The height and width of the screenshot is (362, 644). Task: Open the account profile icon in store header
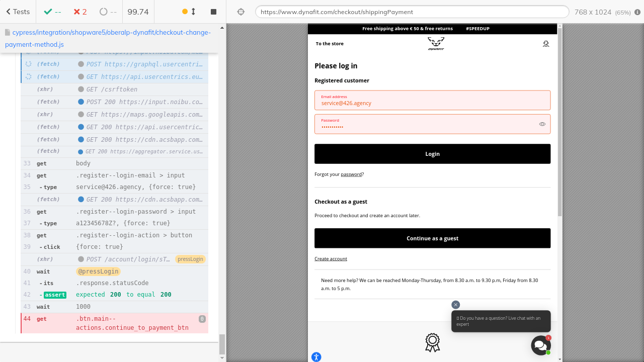click(x=546, y=44)
